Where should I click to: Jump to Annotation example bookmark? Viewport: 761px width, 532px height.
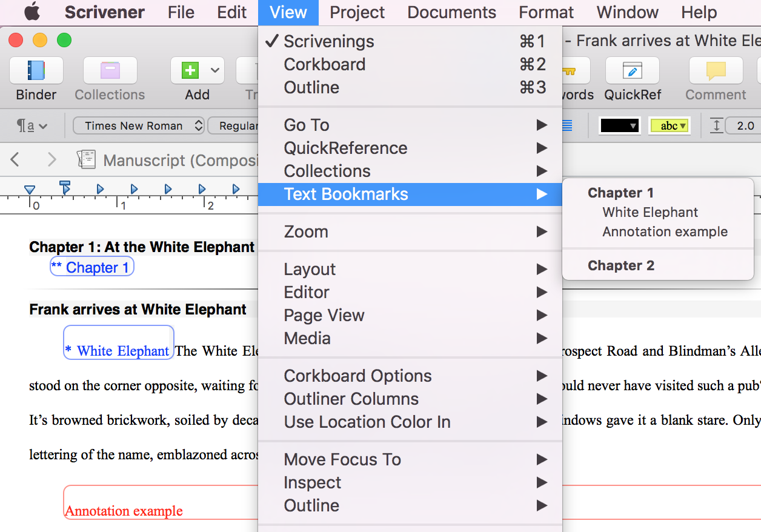coord(658,231)
